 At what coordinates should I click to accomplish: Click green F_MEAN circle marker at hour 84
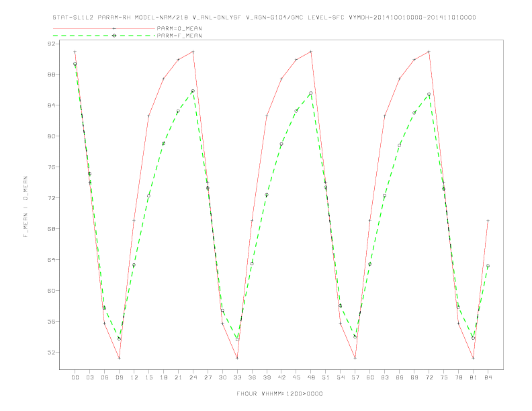coord(488,266)
